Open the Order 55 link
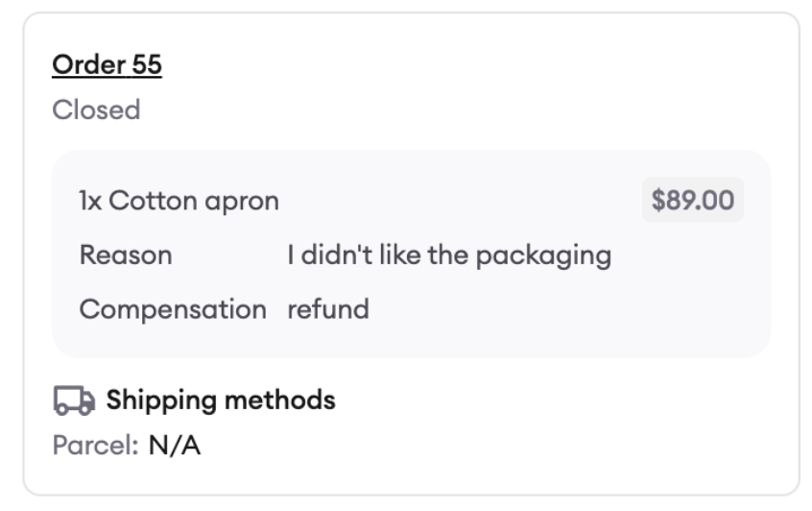Viewport: 812px width, 511px height. click(107, 65)
